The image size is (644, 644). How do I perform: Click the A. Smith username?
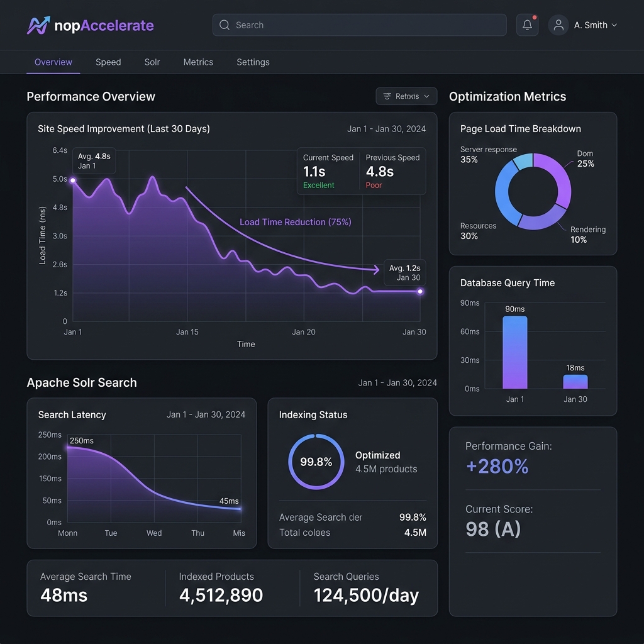(x=591, y=25)
